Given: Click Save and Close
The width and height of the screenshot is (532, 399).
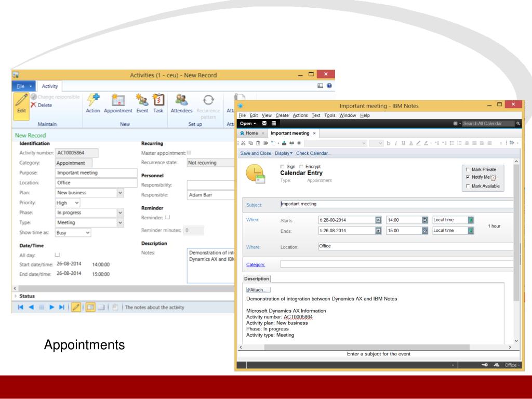Looking at the screenshot, I should click(x=256, y=153).
